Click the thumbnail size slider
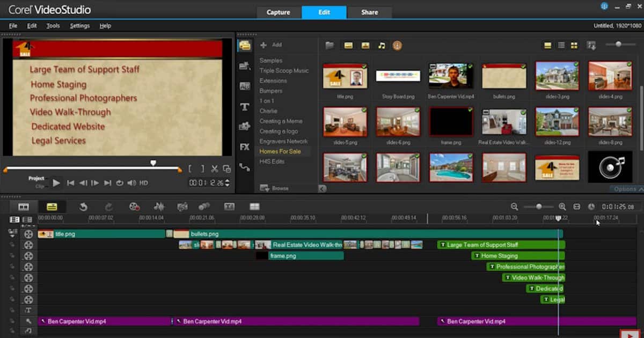644x338 pixels. coord(618,45)
